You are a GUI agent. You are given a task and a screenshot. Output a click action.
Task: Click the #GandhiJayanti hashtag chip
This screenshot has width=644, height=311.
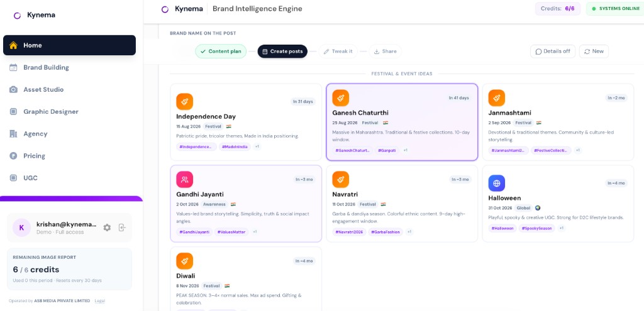coord(194,232)
